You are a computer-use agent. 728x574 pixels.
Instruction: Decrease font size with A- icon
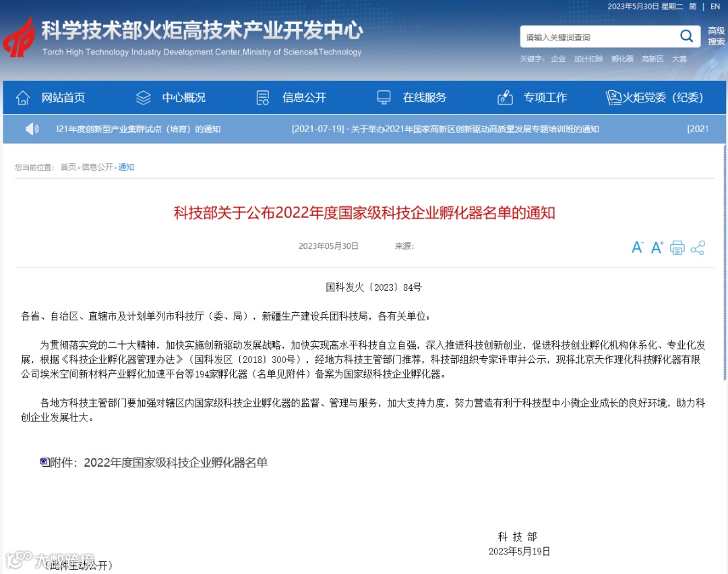click(x=637, y=248)
